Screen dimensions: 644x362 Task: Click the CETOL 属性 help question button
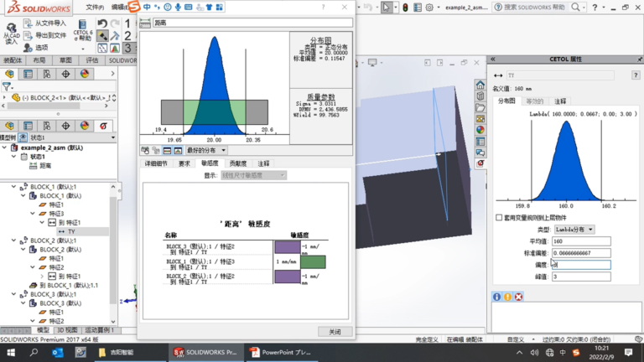pos(636,75)
